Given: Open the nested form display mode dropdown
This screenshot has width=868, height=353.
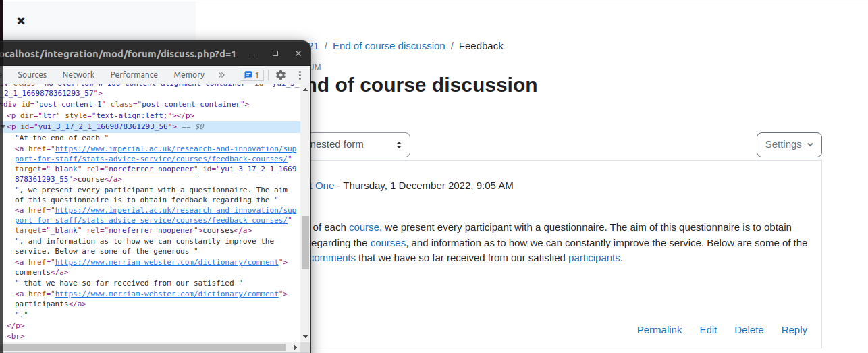Looking at the screenshot, I should pos(358,144).
